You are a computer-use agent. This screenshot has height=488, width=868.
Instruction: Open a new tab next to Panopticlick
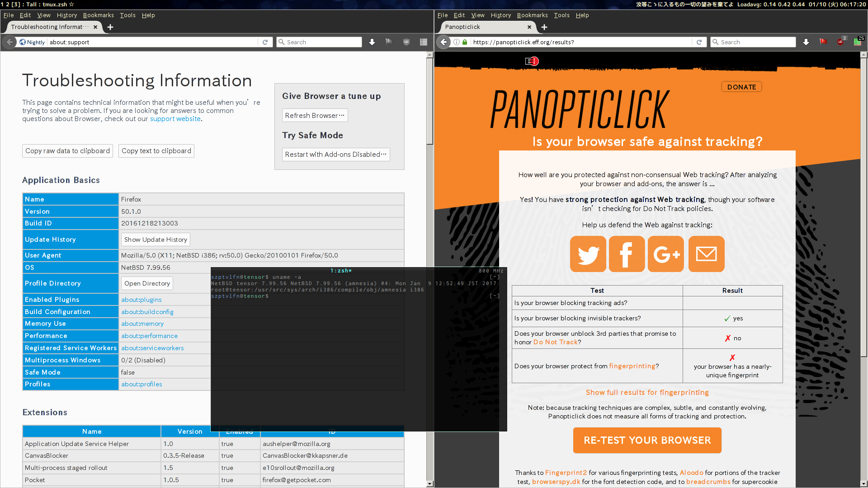(x=544, y=27)
